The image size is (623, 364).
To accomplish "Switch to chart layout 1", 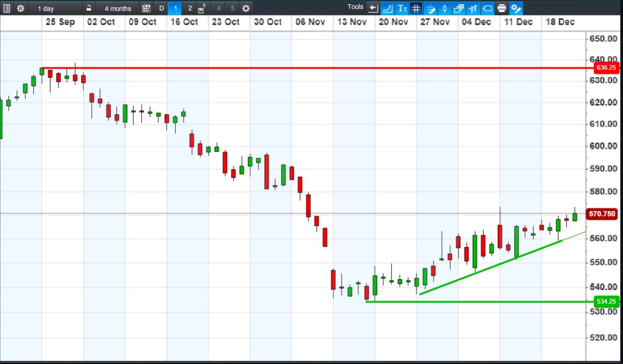I will (x=175, y=8).
